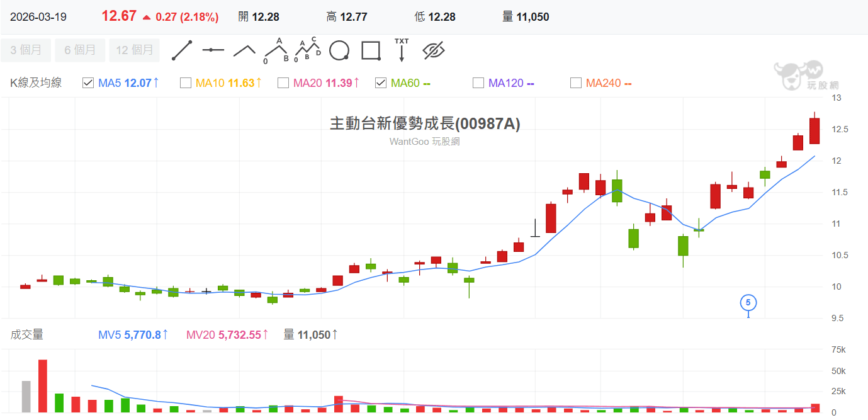The height and width of the screenshot is (420, 868).
Task: Uncheck the MA60 moving average
Action: point(380,82)
